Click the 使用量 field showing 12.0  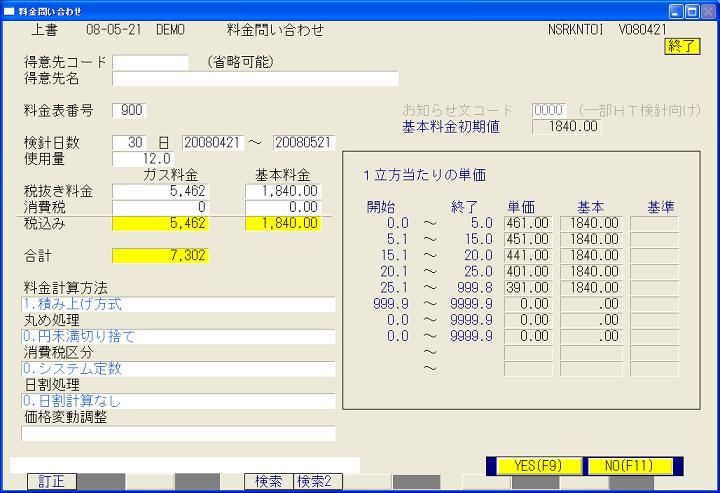pyautogui.click(x=142, y=159)
